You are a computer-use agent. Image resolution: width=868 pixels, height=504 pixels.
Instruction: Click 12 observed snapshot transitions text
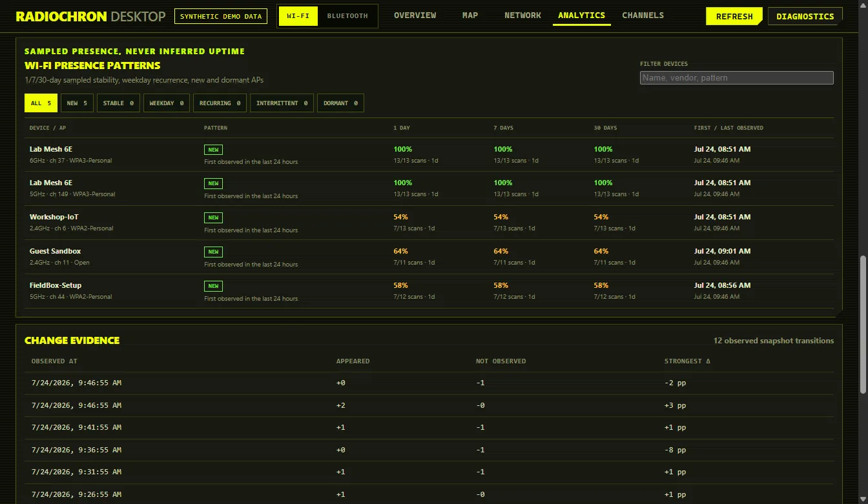(774, 341)
